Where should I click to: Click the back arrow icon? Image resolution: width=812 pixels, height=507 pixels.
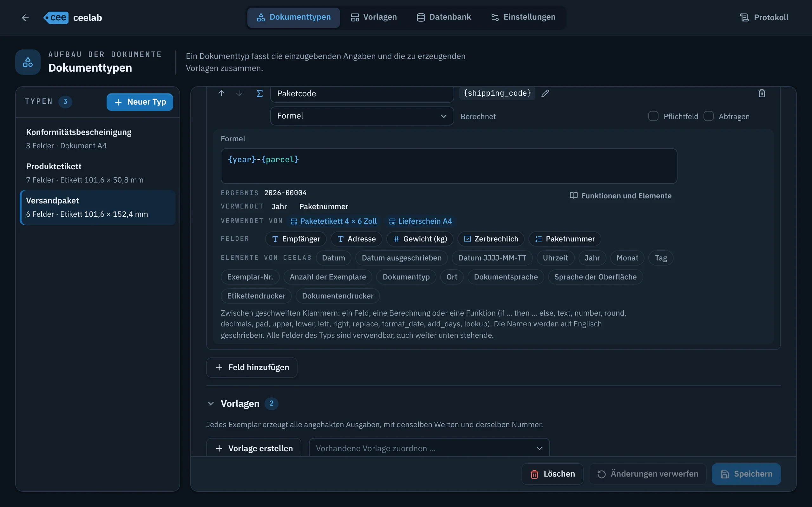click(x=25, y=17)
